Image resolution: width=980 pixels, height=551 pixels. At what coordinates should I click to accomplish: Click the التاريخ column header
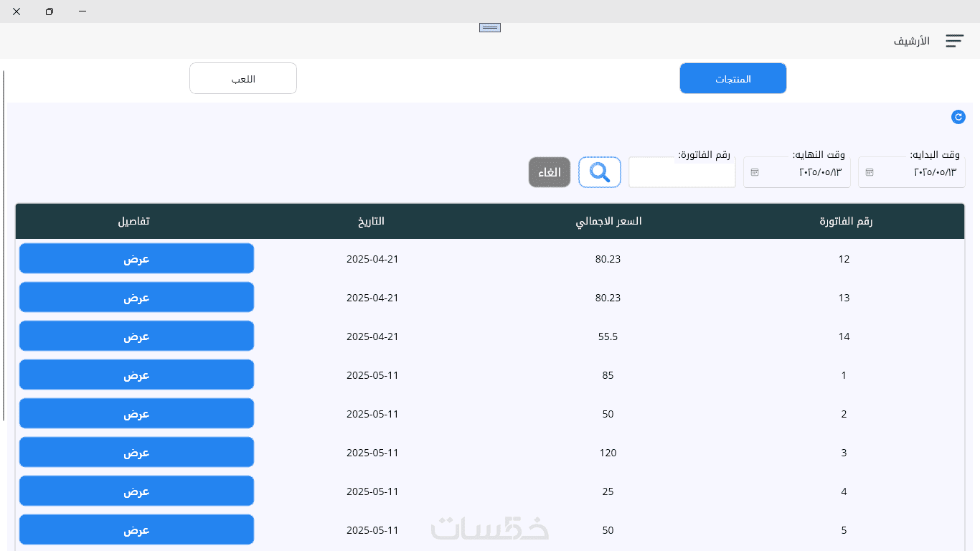[x=372, y=221]
